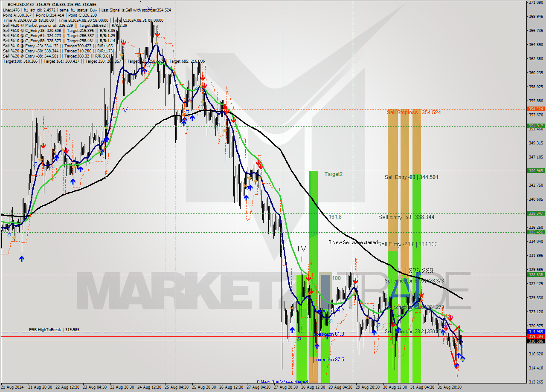This screenshot has width=546, height=392.
Task: Select the '161.8' Fibonacci label
Action: click(335, 217)
